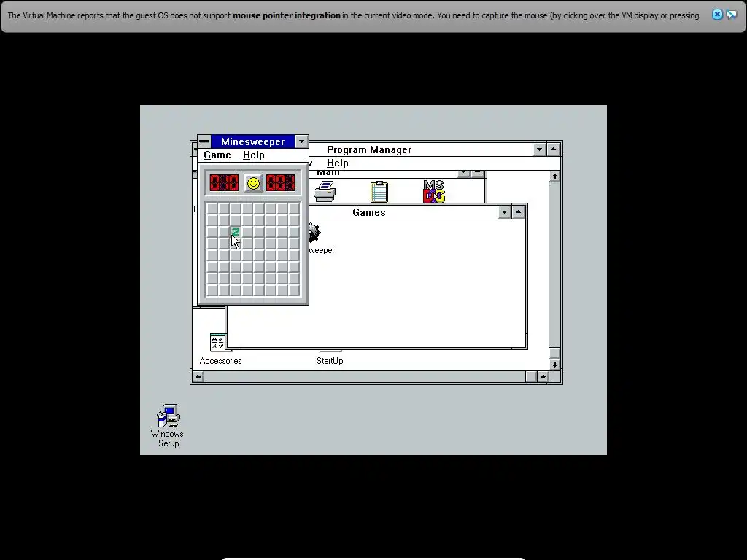This screenshot has width=747, height=560.
Task: Minimize the Program Manager window
Action: click(539, 149)
